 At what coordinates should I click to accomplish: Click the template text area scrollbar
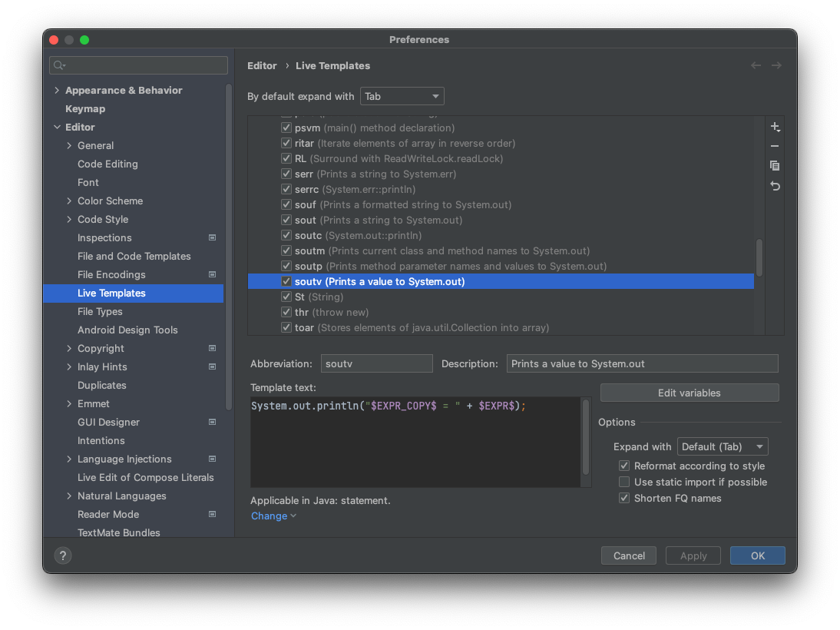coord(586,436)
